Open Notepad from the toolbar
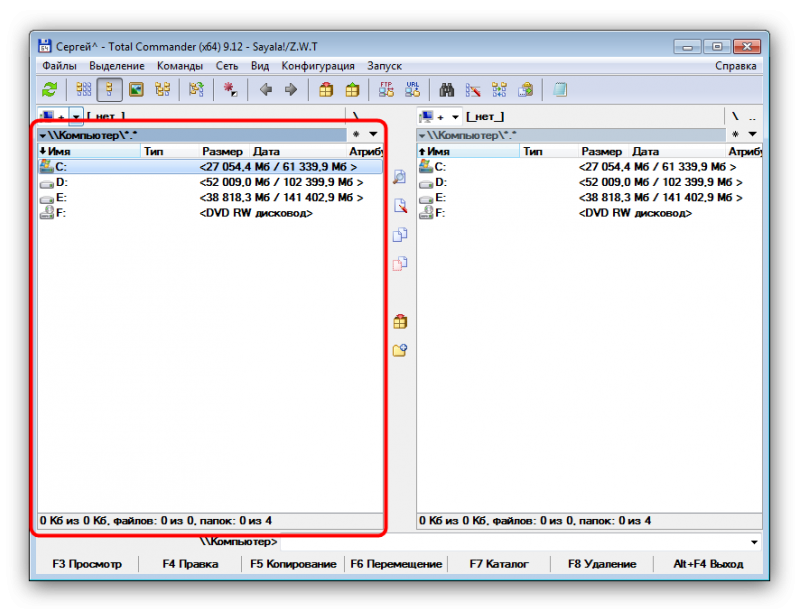The image size is (800, 611). [560, 90]
